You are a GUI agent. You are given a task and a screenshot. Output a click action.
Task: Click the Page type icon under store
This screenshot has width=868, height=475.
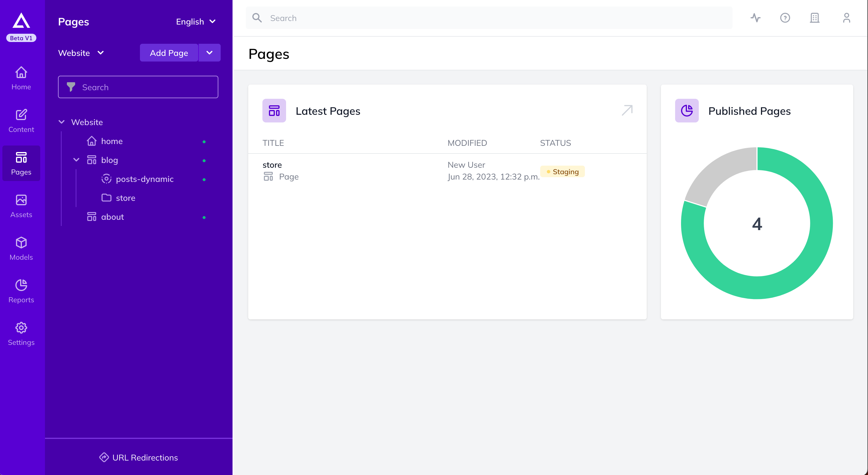pyautogui.click(x=268, y=176)
